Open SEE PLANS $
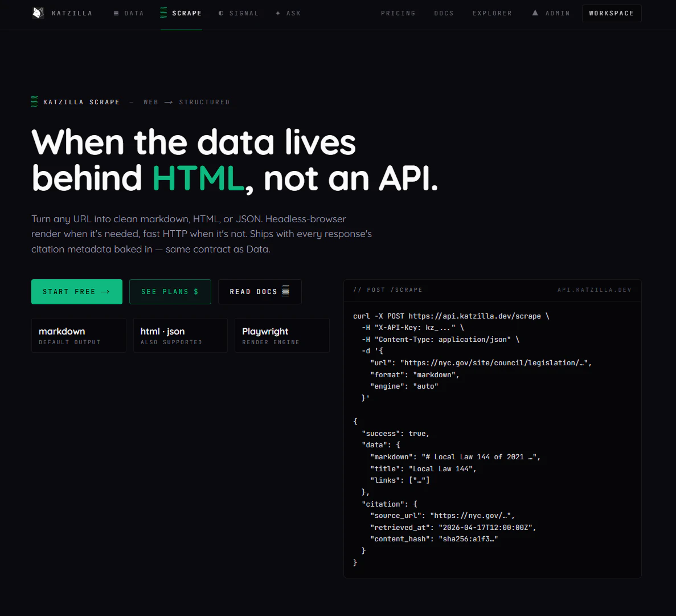The image size is (676, 616). click(x=170, y=291)
